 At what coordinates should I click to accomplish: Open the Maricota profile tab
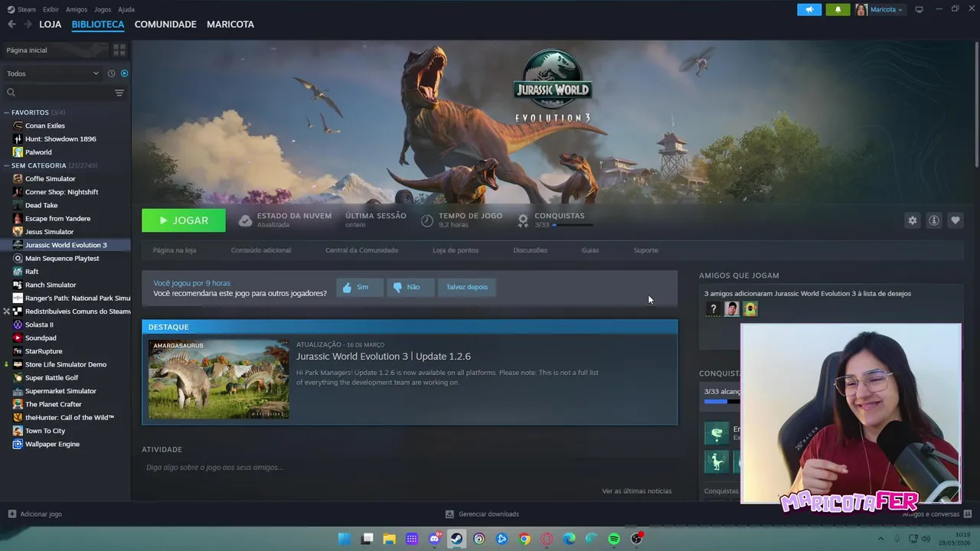pos(230,24)
